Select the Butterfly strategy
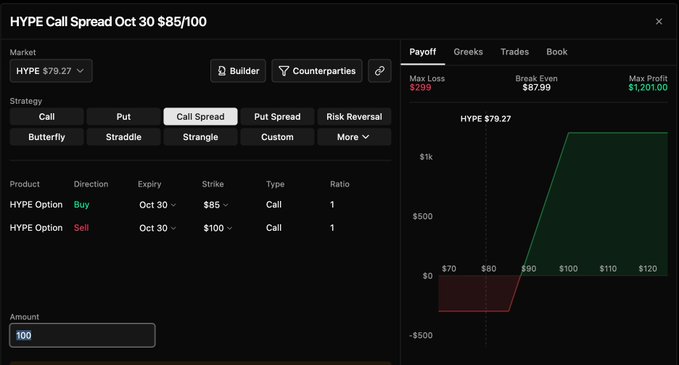The width and height of the screenshot is (679, 365). [47, 137]
